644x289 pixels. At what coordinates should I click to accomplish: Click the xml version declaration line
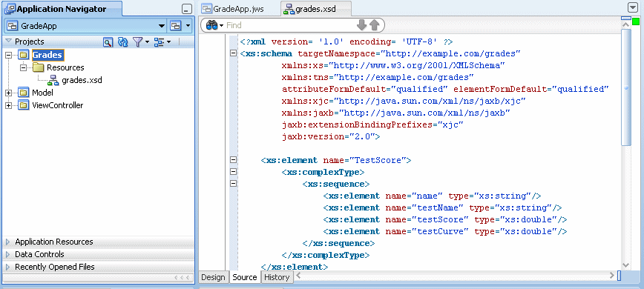tap(346, 41)
